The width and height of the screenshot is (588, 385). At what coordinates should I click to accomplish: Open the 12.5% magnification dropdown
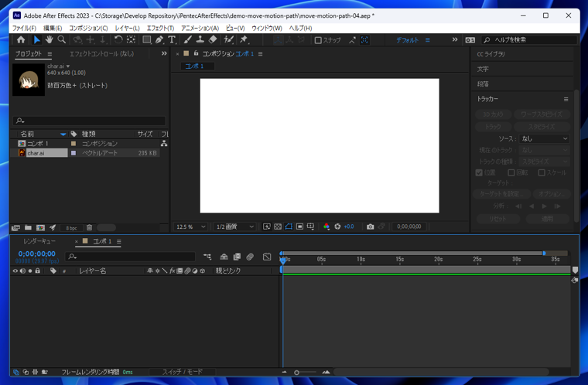click(191, 227)
